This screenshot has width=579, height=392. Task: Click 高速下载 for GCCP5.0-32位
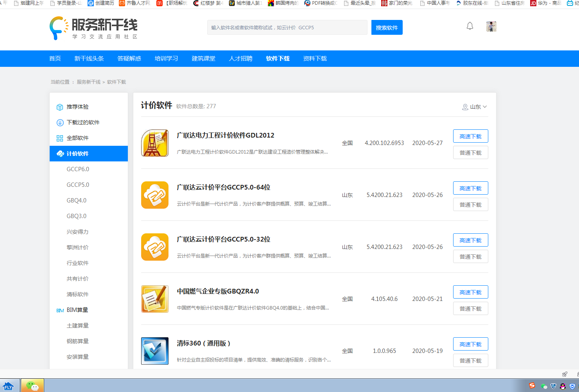coord(471,240)
